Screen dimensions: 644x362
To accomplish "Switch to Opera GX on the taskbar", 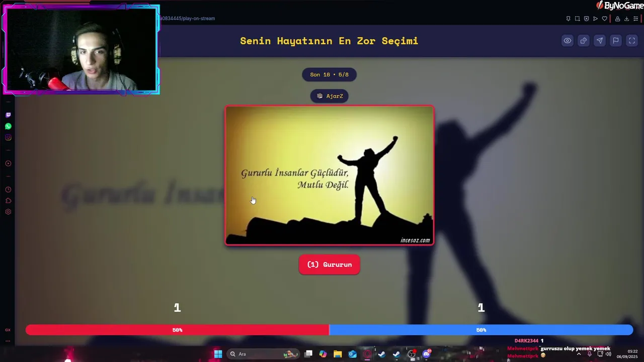I will point(367,354).
